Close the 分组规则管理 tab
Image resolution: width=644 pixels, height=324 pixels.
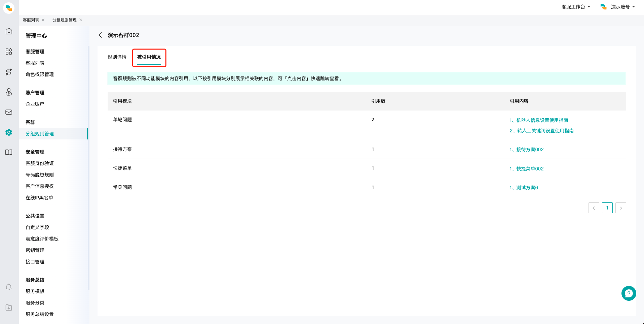81,20
